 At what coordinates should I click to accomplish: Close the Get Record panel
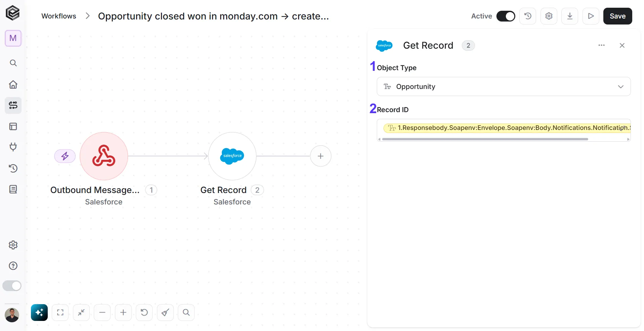coord(622,45)
